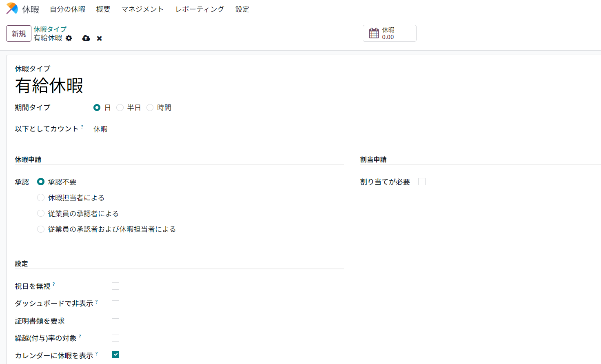Open the 設定 menu in top bar
Viewport: 601px width, 364px height.
tap(242, 9)
